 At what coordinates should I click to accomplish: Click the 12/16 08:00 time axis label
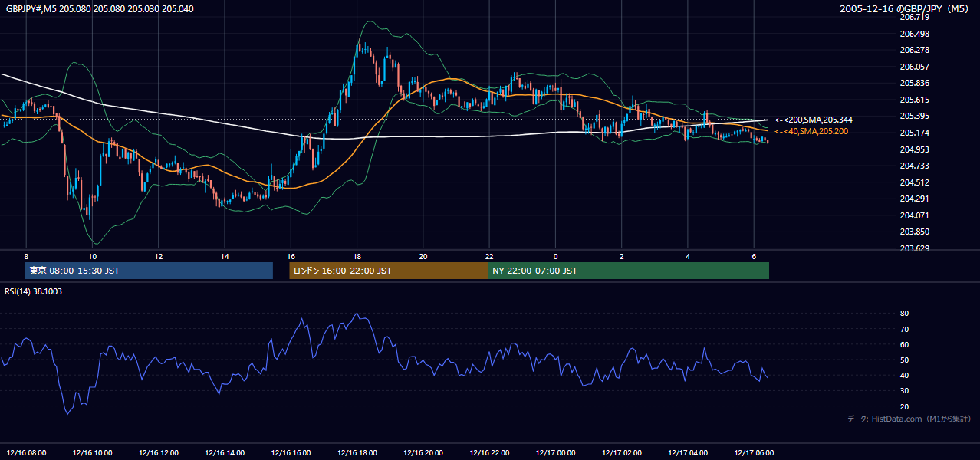pos(27,453)
